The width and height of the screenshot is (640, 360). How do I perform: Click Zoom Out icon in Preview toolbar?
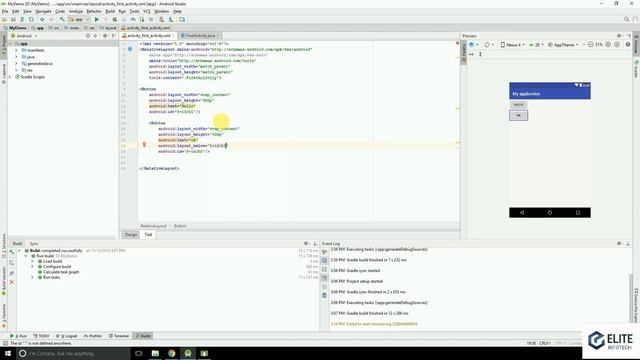pyautogui.click(x=590, y=44)
